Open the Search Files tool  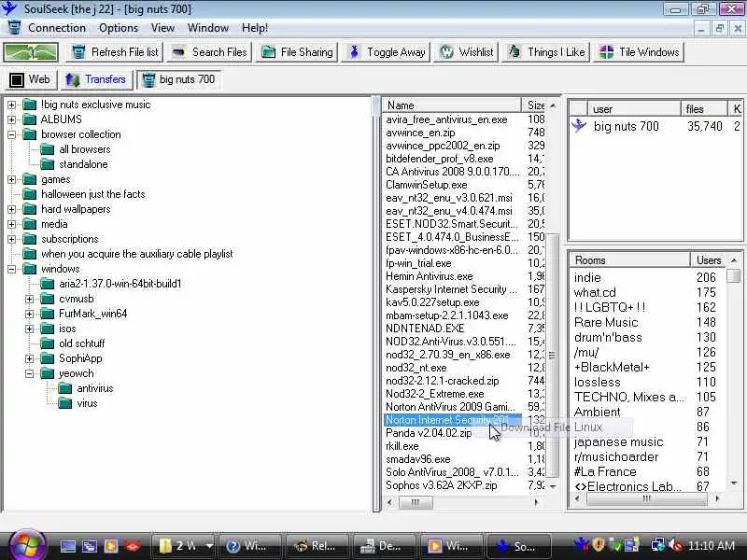[x=209, y=52]
